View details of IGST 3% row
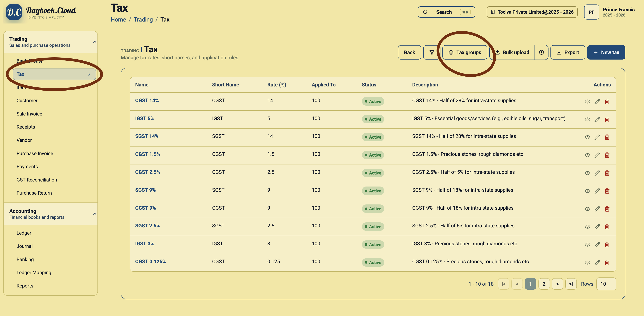 [x=587, y=245]
